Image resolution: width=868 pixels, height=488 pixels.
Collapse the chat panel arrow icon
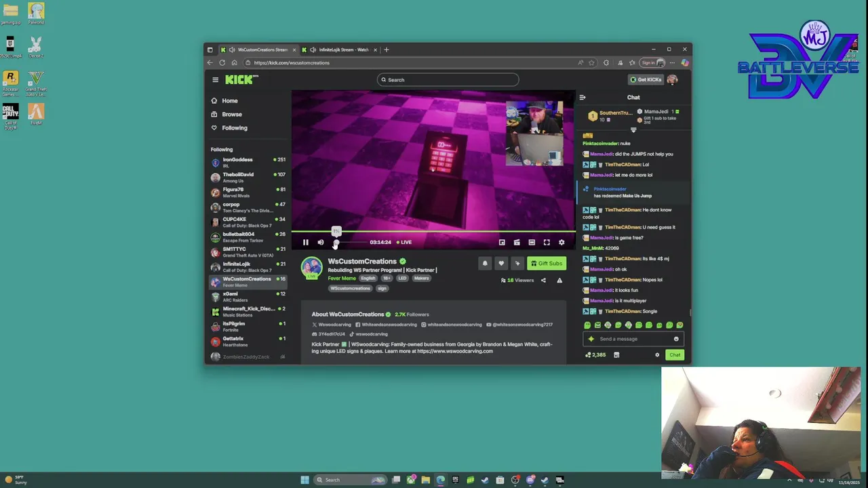(583, 98)
